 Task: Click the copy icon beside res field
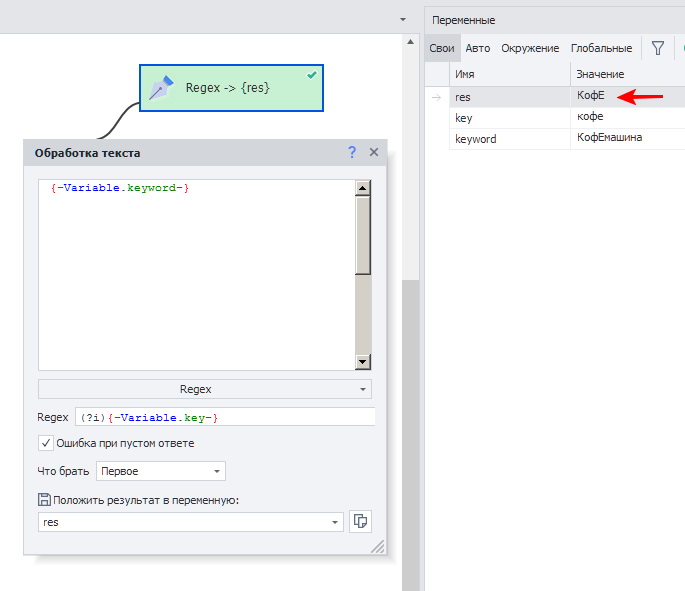click(360, 522)
